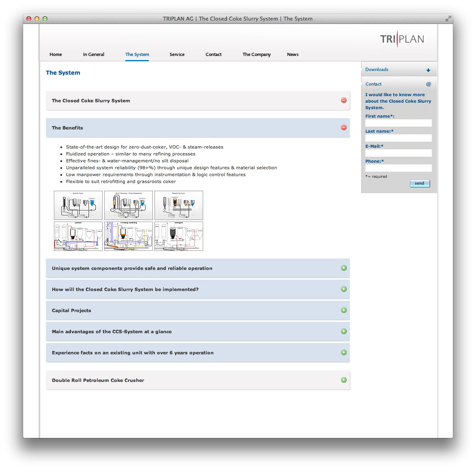
Task: Collapse The Benefits section with minus icon
Action: coord(344,127)
